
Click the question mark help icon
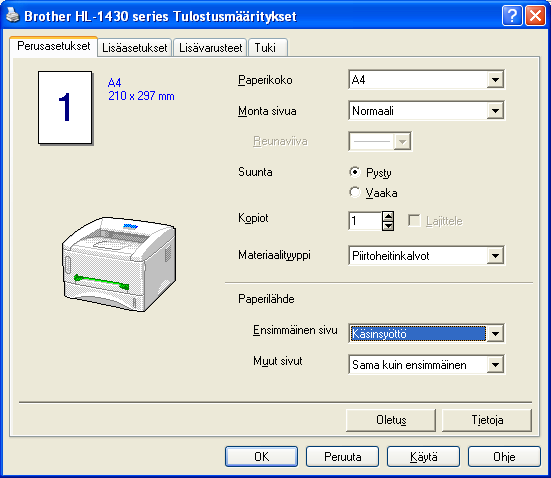point(512,16)
